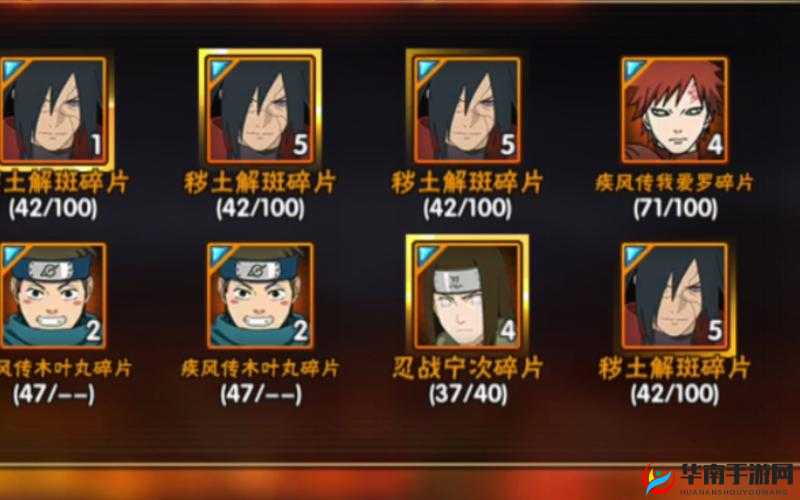Image resolution: width=800 pixels, height=500 pixels.
Task: Pick the Madara portrait directly left of Gaara
Action: [467, 110]
